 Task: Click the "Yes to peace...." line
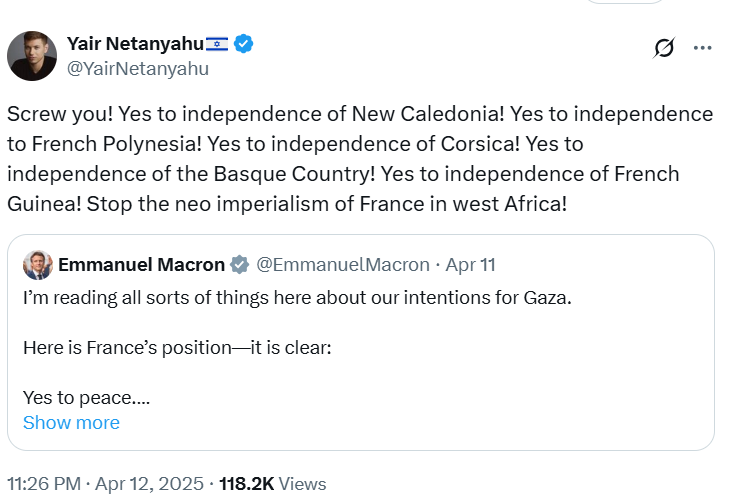coord(86,398)
